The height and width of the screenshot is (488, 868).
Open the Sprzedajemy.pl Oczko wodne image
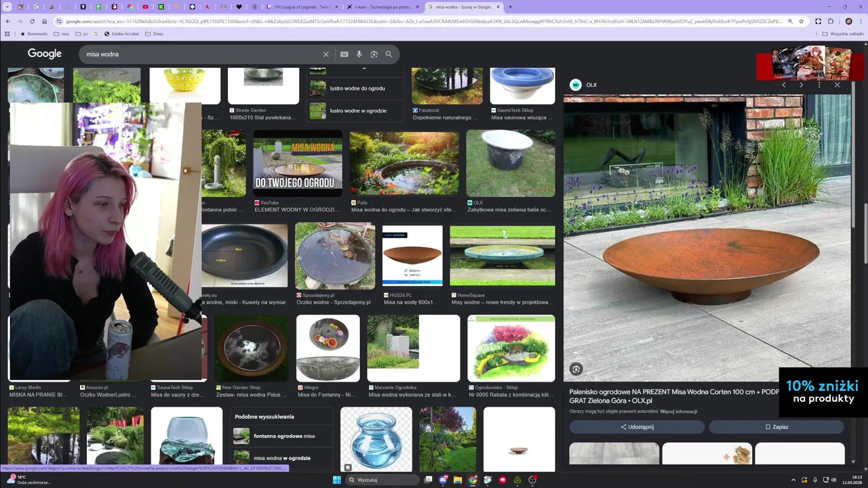335,256
